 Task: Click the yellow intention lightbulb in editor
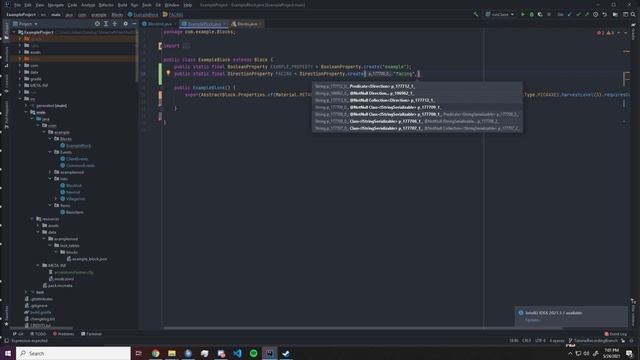[168, 73]
